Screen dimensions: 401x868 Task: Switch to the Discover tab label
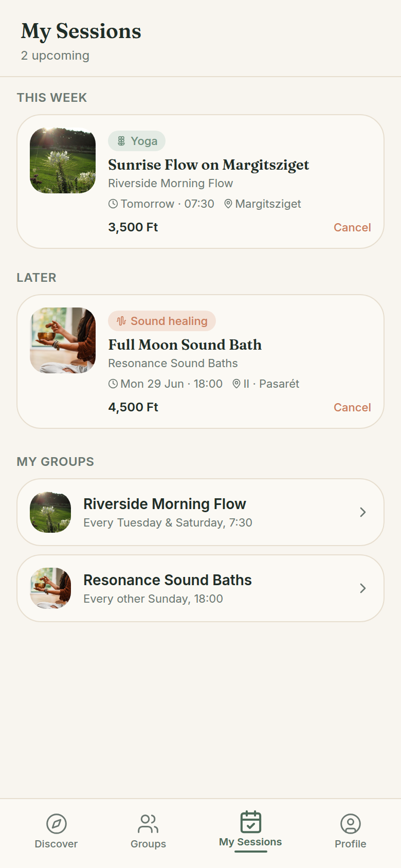pos(56,844)
